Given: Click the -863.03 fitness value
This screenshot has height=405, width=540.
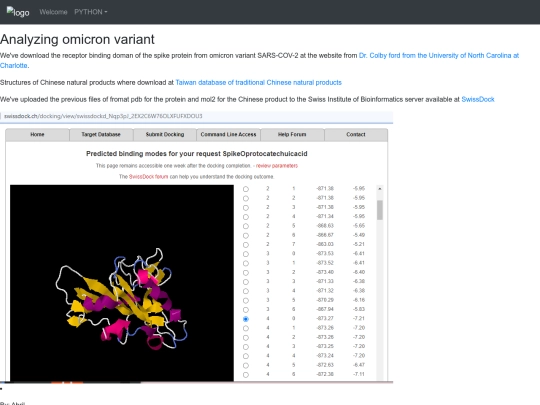Looking at the screenshot, I should [325, 244].
